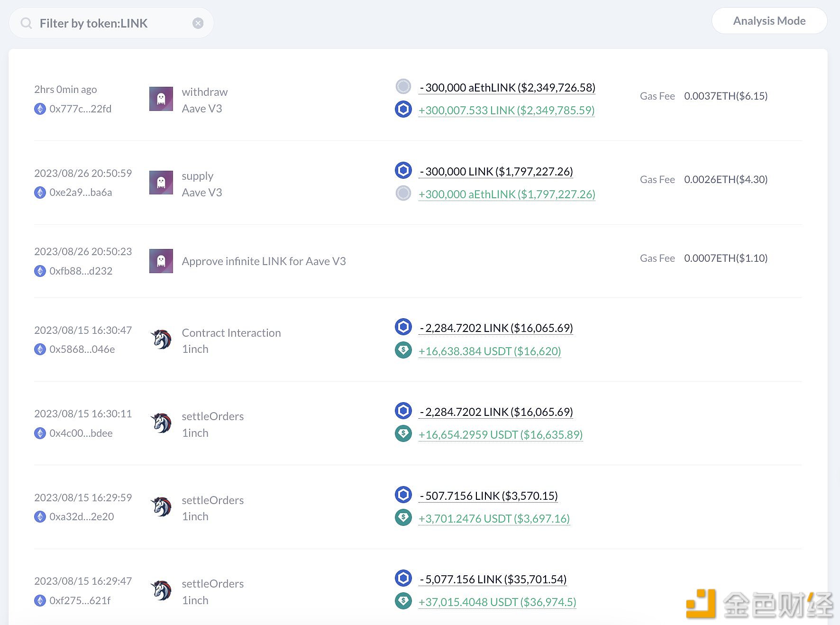
Task: Click +37,015.4048 USDT ($36,974.5) amount
Action: [x=498, y=602]
